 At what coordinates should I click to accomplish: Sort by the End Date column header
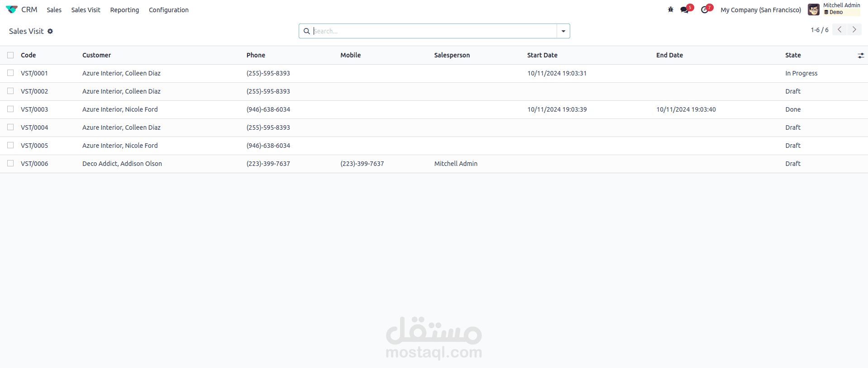(669, 55)
